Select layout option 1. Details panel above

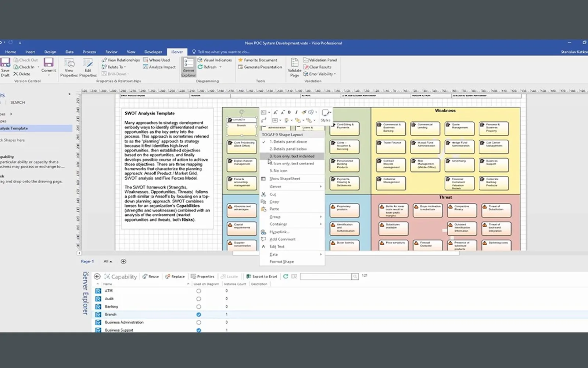tap(292, 142)
